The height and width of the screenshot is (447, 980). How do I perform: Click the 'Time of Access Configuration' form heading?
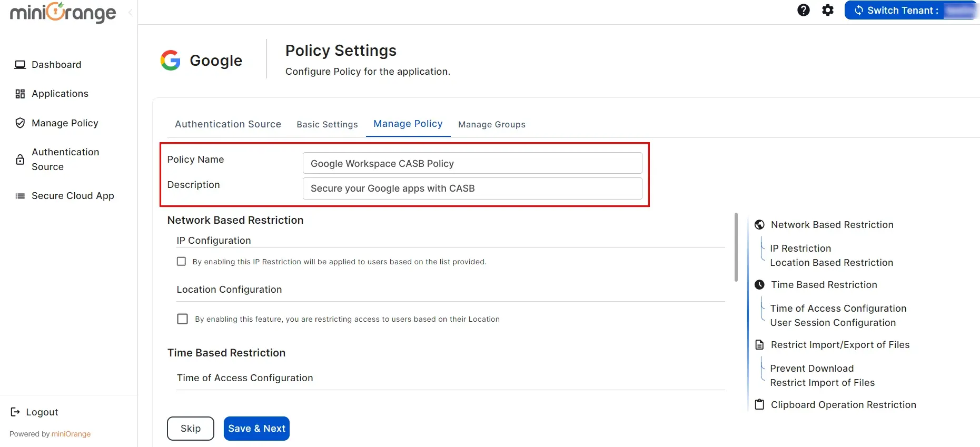point(245,378)
